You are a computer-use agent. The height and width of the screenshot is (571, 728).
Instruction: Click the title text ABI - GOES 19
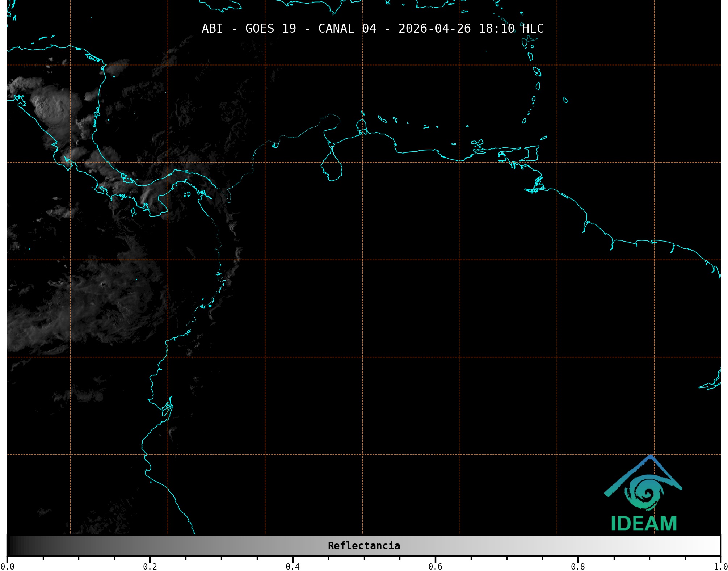click(249, 29)
